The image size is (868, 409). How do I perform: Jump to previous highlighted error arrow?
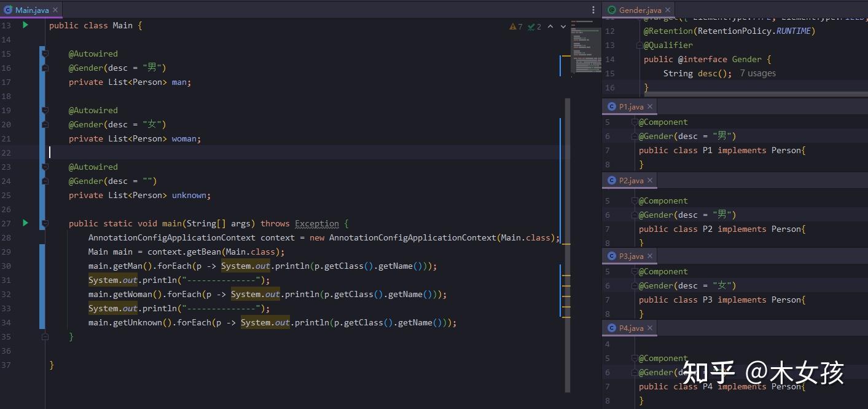coord(550,26)
